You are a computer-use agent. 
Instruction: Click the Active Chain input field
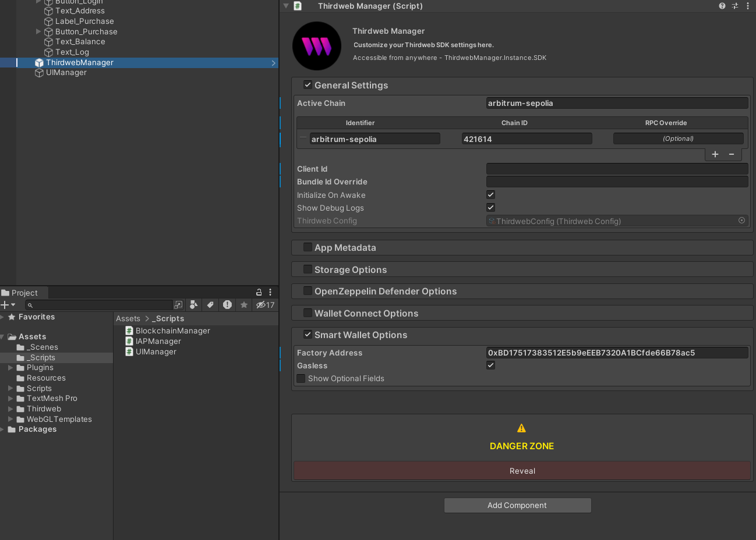[x=617, y=103]
